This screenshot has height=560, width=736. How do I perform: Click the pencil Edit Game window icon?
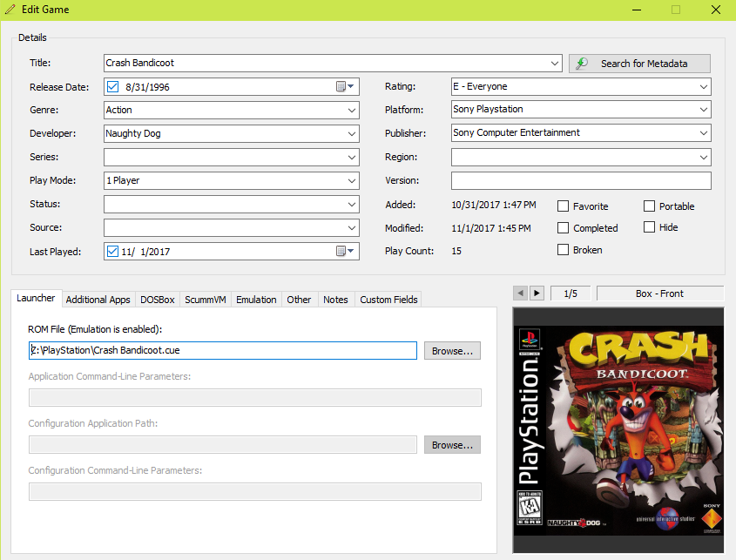10,10
